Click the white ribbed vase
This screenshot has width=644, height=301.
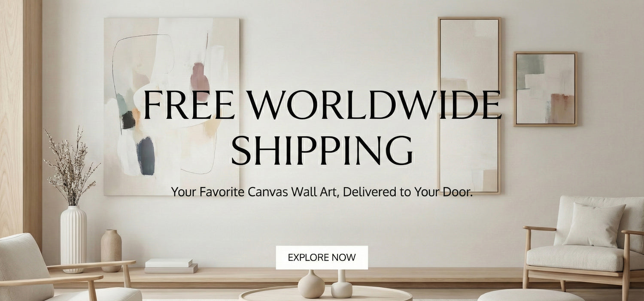(x=73, y=239)
